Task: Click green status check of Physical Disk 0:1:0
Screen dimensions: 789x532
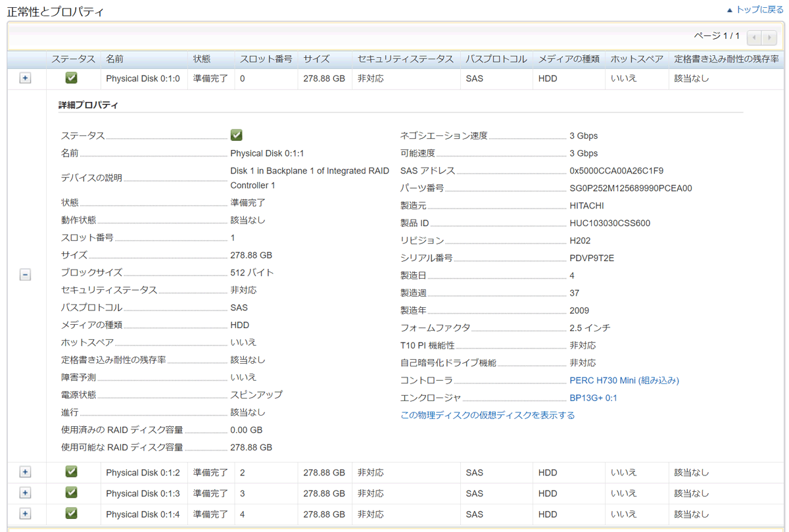Action: (x=72, y=78)
